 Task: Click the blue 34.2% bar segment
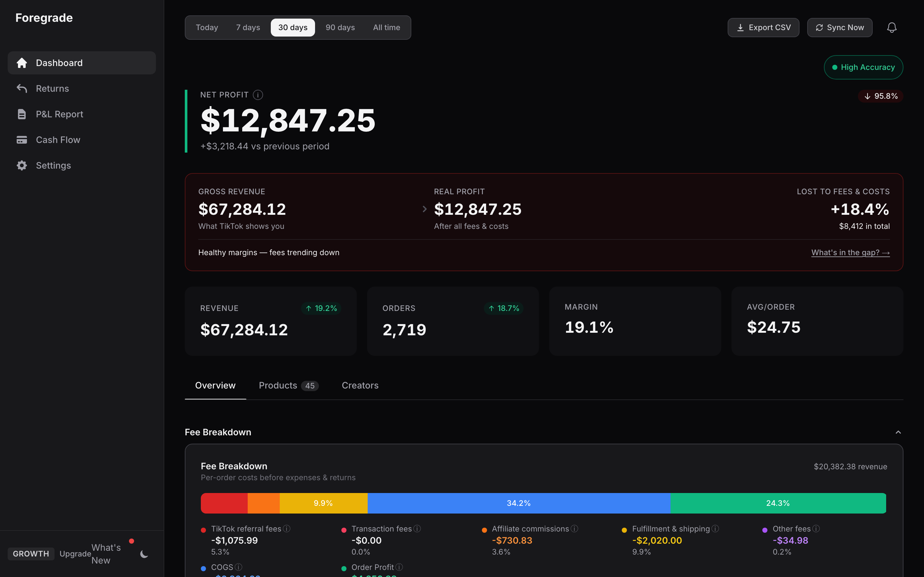tap(518, 503)
